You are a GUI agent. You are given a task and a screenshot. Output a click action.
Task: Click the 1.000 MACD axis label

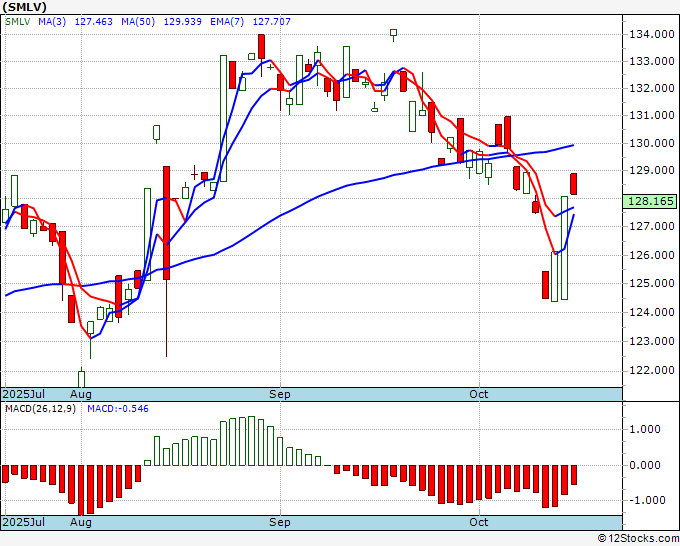coord(646,429)
